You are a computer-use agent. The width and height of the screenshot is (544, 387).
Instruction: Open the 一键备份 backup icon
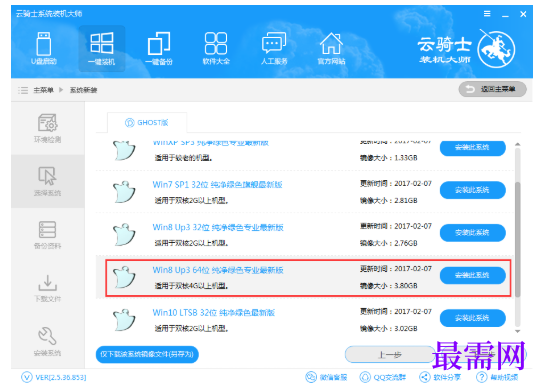coord(159,49)
